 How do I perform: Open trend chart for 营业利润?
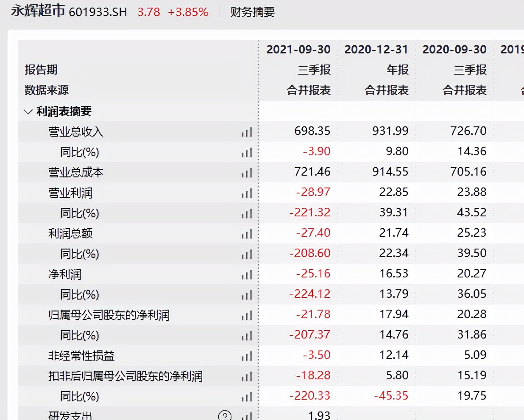pos(246,193)
